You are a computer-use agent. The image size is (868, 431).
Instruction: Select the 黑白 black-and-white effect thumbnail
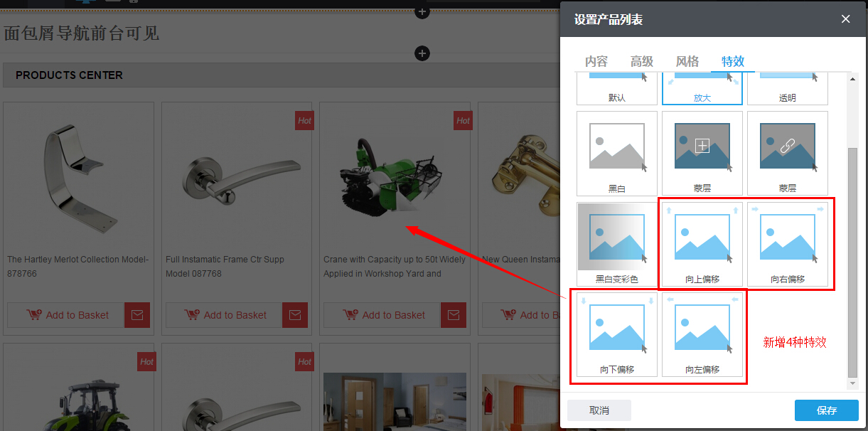[x=616, y=153]
